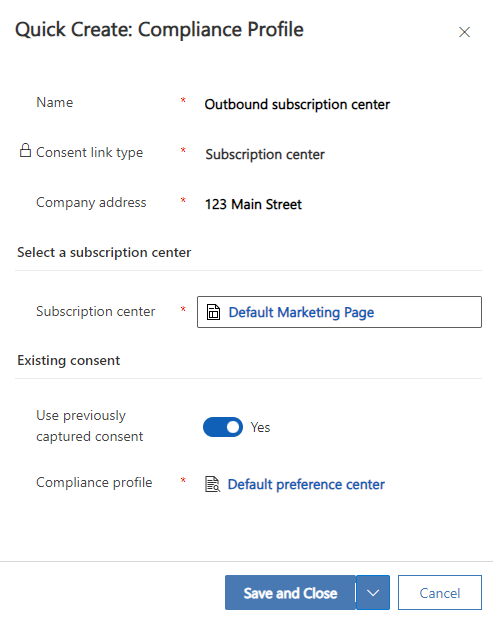The width and height of the screenshot is (493, 617).
Task: Edit the Company address field
Action: coord(253,204)
